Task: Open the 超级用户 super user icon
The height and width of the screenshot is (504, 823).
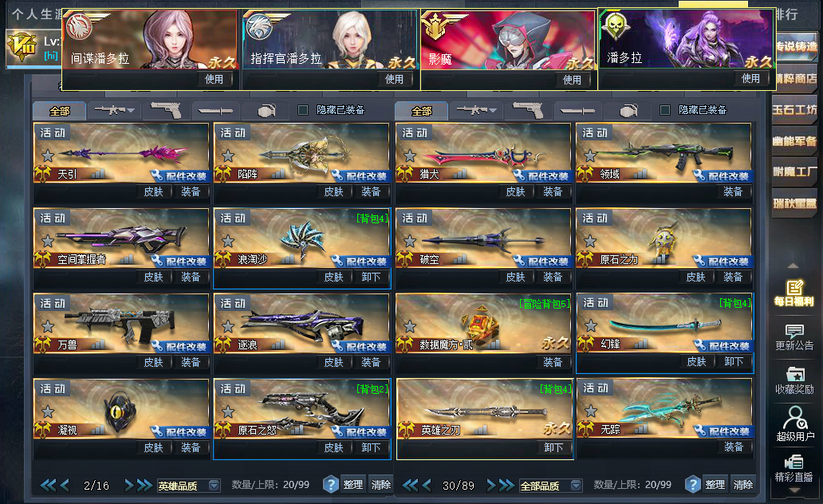Action: (x=794, y=424)
